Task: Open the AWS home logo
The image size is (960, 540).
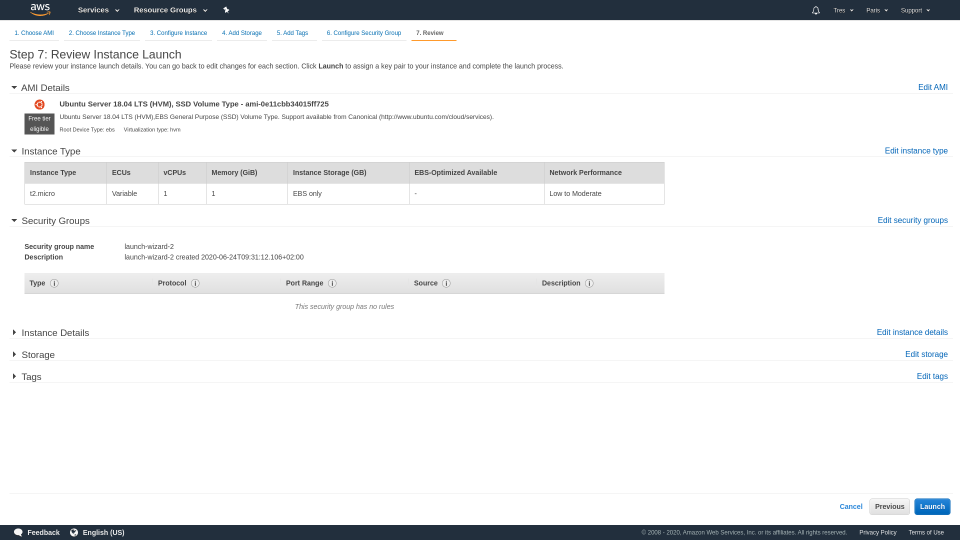Action: coord(40,10)
